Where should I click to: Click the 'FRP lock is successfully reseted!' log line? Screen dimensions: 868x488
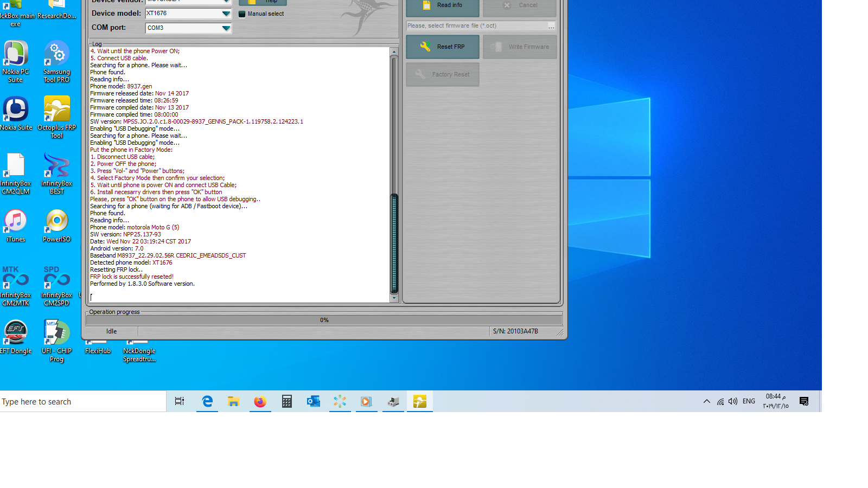point(132,277)
